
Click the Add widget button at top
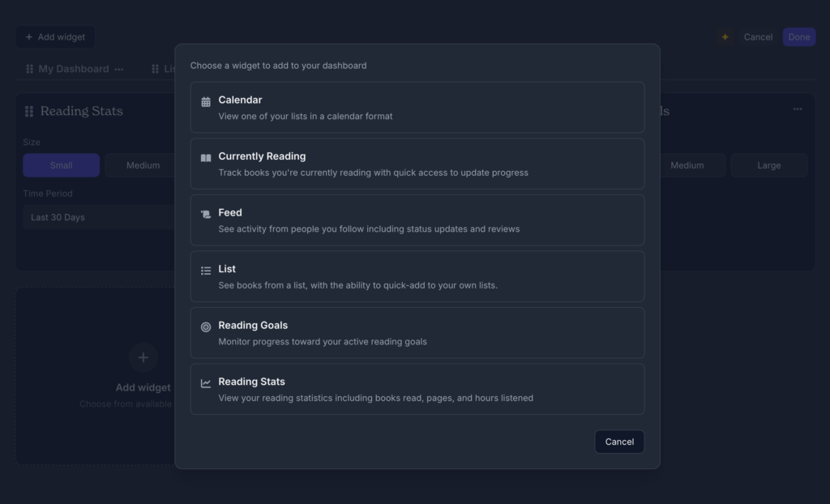55,37
